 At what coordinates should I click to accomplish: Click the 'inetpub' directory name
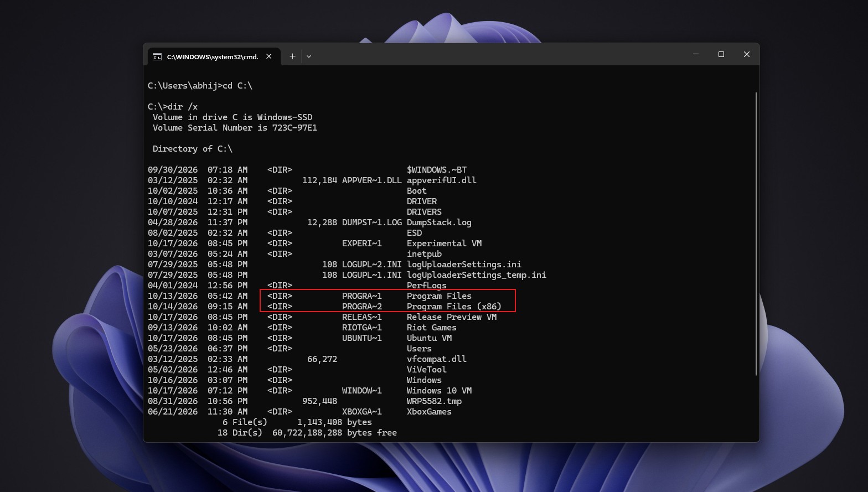424,254
